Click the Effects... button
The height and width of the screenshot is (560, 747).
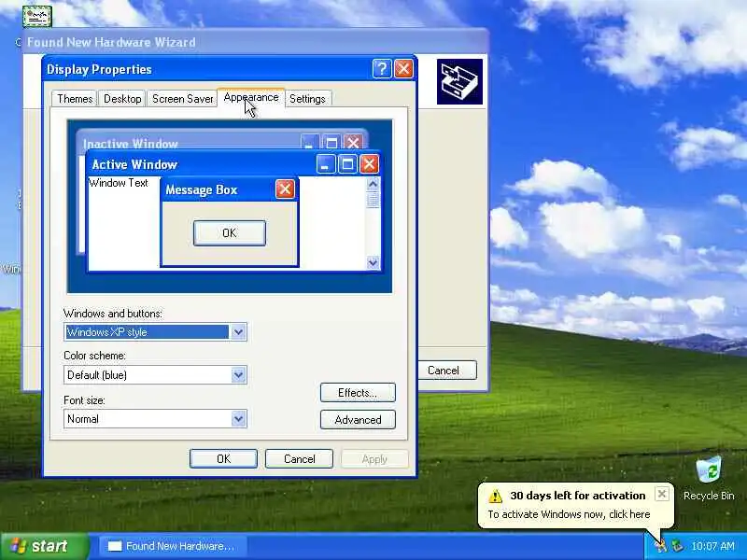point(358,392)
